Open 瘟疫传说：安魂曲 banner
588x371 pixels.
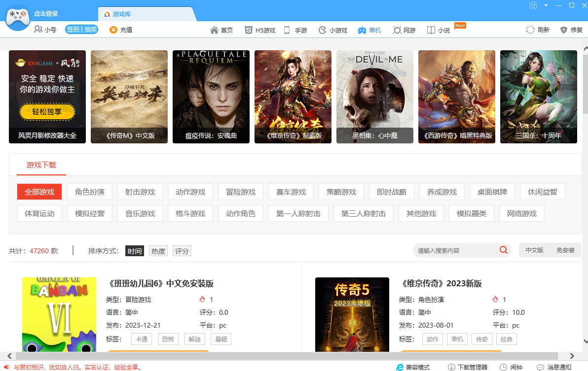coord(211,97)
